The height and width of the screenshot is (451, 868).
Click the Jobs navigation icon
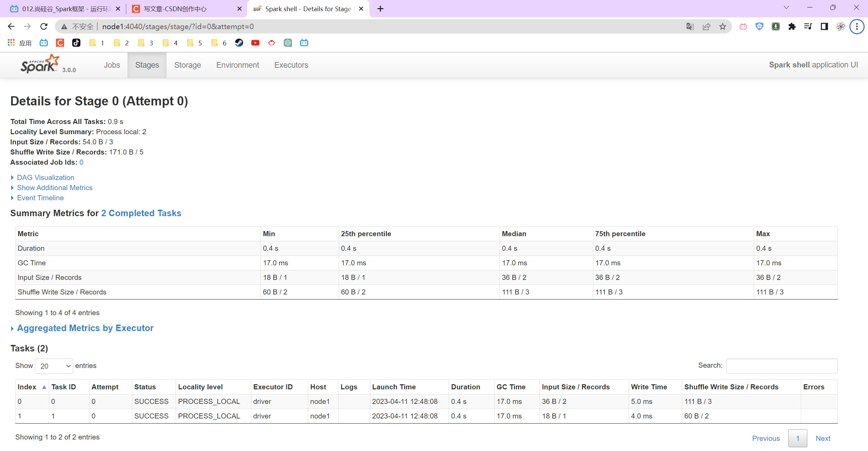[111, 65]
